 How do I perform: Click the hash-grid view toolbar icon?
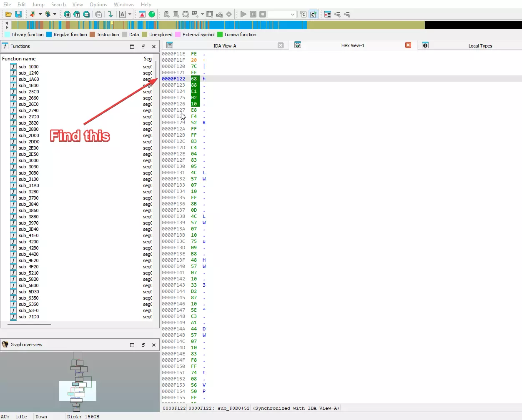tap(67, 14)
